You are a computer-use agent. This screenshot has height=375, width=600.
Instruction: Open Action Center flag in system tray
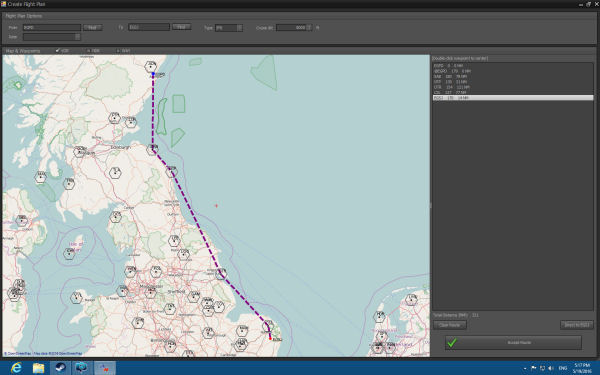tap(533, 368)
